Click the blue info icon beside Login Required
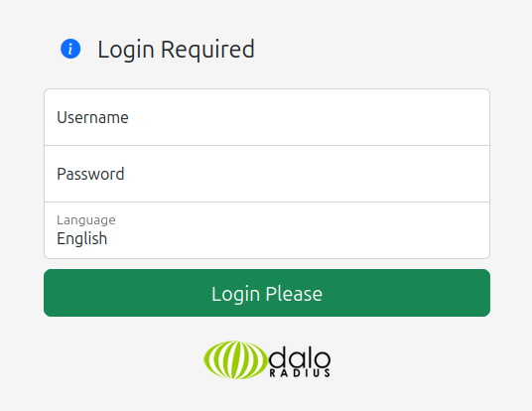Screen dimensions: 532x411 point(70,49)
